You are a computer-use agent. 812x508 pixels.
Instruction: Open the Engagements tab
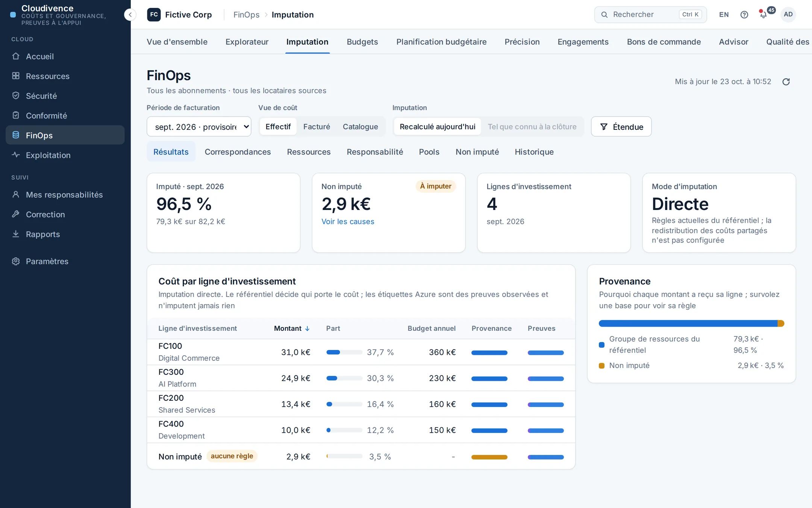tap(583, 42)
